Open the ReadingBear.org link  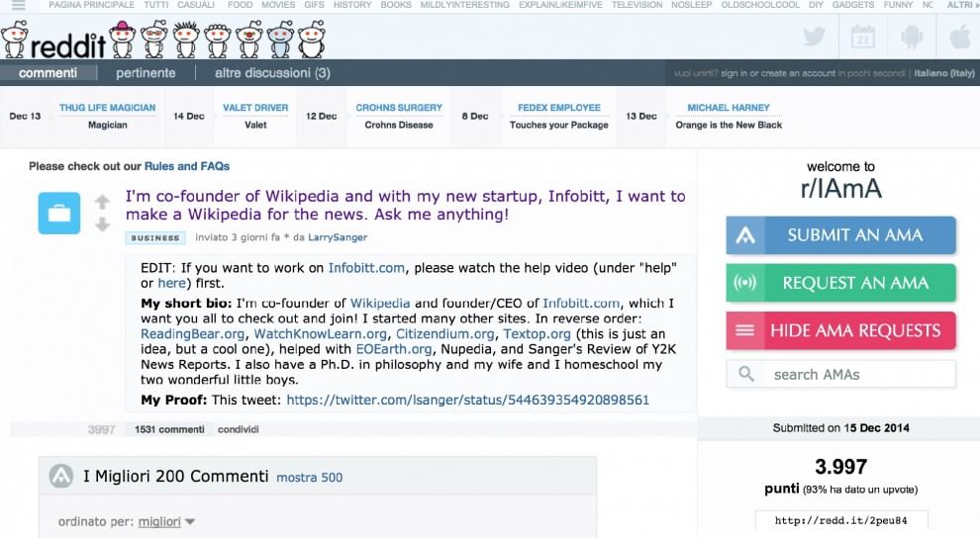coord(192,333)
